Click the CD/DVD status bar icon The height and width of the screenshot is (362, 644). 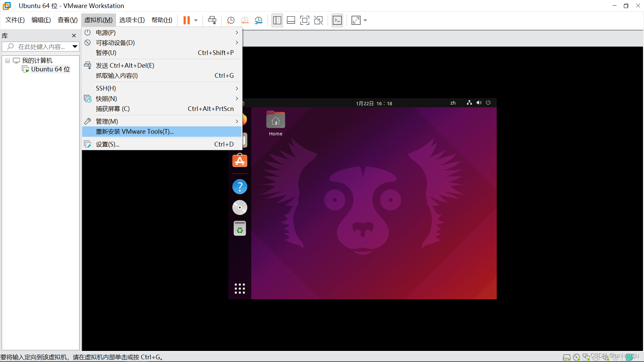[577, 357]
